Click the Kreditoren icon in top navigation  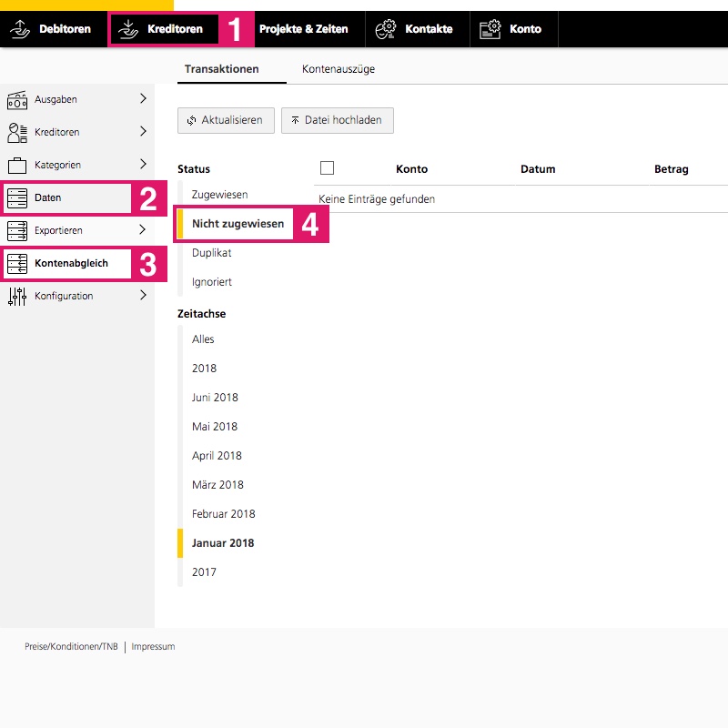point(128,29)
